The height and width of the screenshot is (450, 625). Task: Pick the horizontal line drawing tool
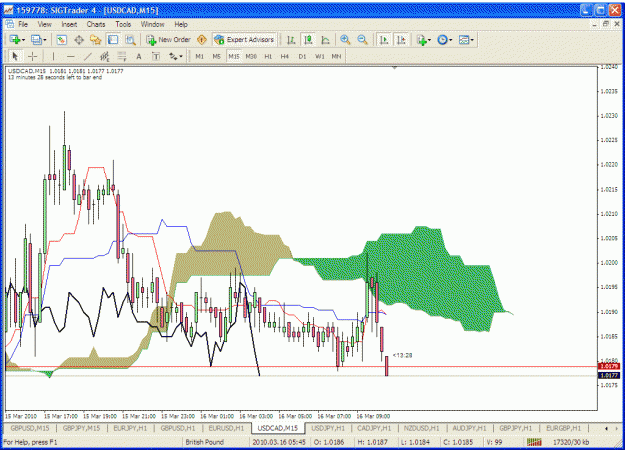click(71, 57)
